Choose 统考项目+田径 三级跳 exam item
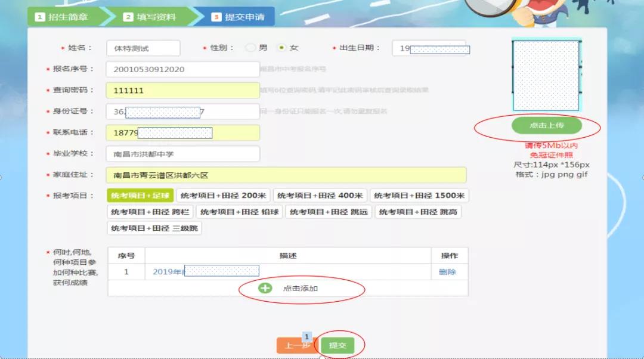Screen dimensions: 644x359 [x=154, y=228]
